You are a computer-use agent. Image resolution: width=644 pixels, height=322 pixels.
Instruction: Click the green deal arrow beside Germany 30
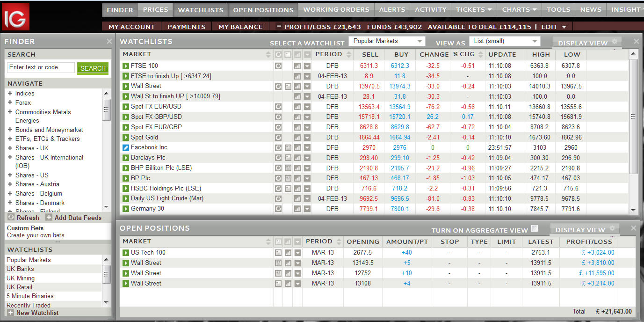click(x=125, y=209)
